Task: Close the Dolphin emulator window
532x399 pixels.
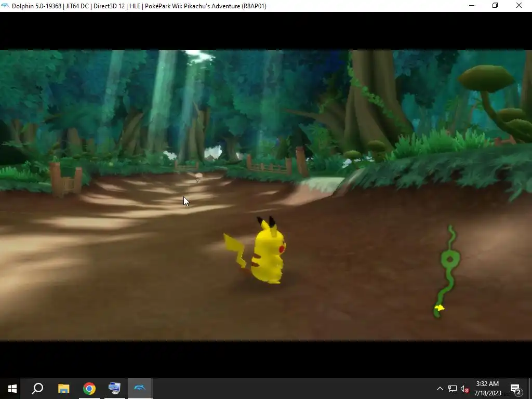Action: coord(519,6)
